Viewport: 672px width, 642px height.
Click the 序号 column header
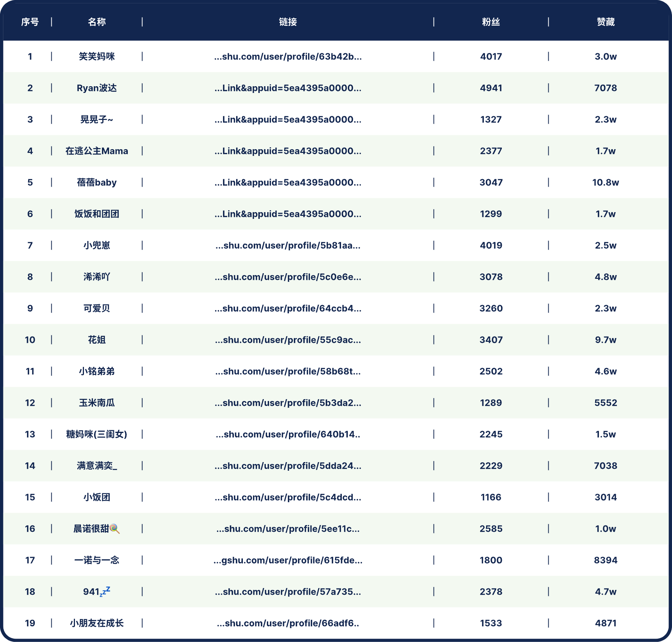point(30,22)
